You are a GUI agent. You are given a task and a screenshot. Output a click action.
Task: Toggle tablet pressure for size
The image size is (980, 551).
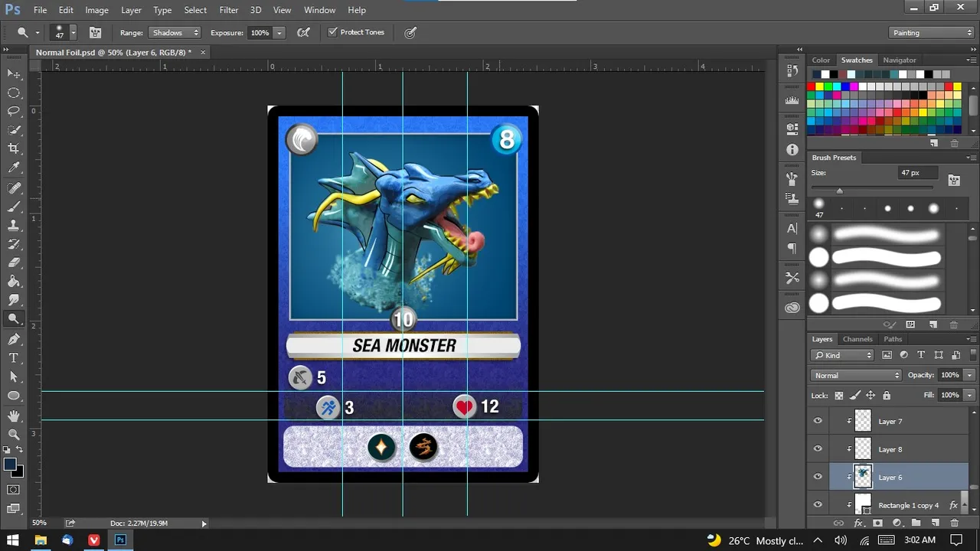[x=411, y=33]
